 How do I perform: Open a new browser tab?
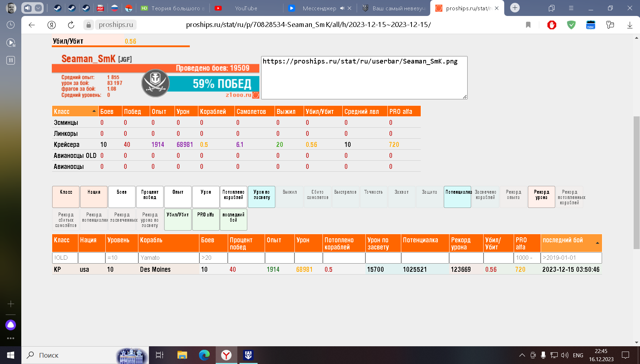point(515,8)
